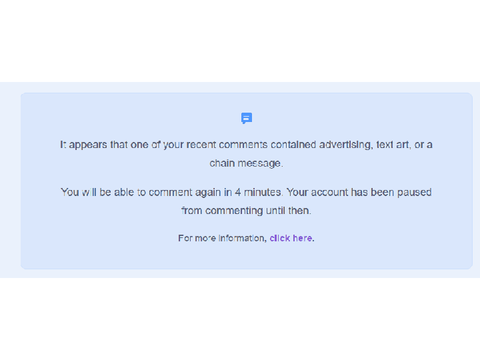Click the "For more information," text
Screen dimensions: 480x360
click(x=222, y=238)
